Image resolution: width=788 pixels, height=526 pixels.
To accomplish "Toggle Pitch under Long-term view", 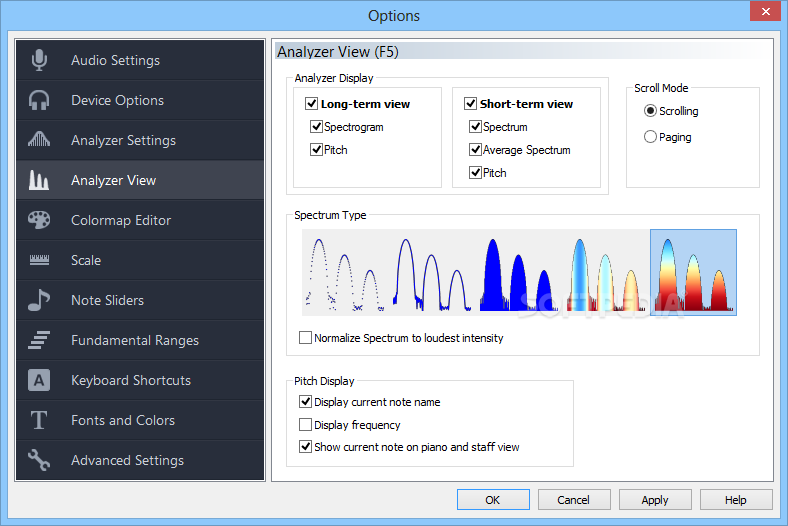I will (x=316, y=150).
